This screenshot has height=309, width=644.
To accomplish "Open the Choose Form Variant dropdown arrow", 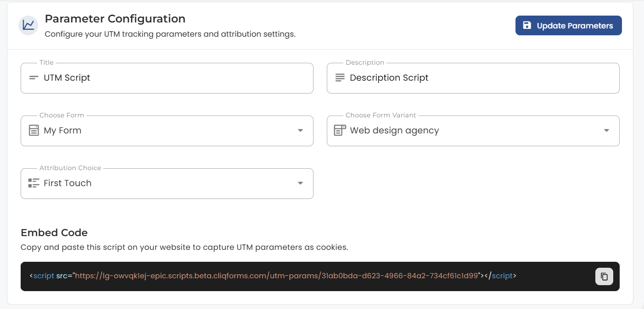I will [x=606, y=131].
